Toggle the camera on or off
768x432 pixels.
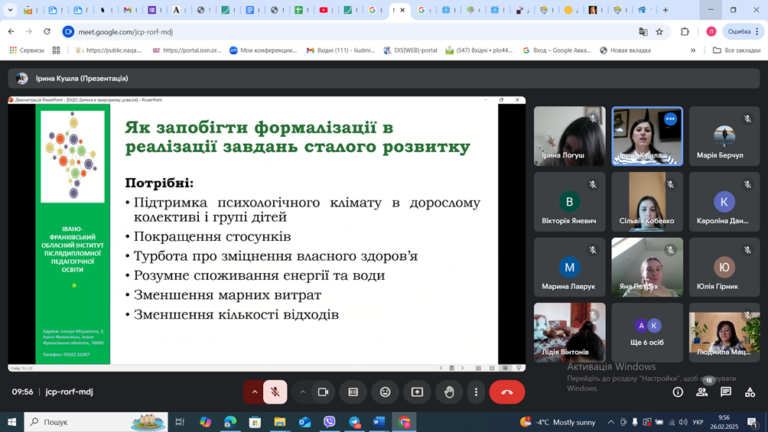click(x=323, y=392)
